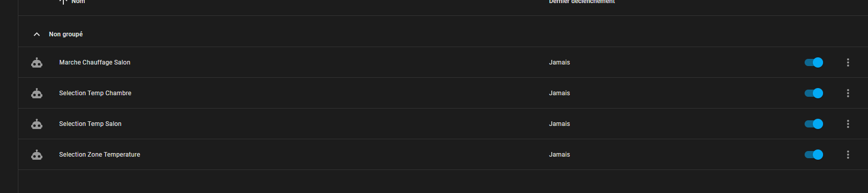Screen dimensions: 868x193
Task: Disable the Marche Chauffage Salon automation
Action: coord(814,62)
